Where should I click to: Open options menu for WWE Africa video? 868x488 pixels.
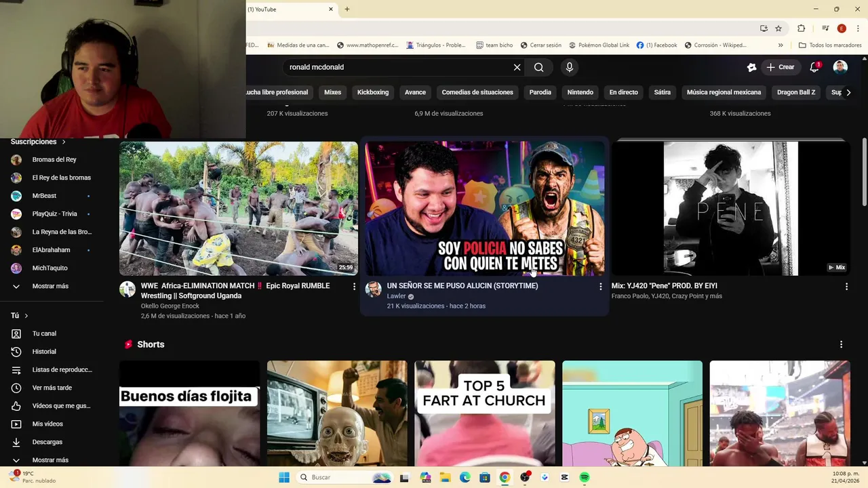tap(354, 287)
